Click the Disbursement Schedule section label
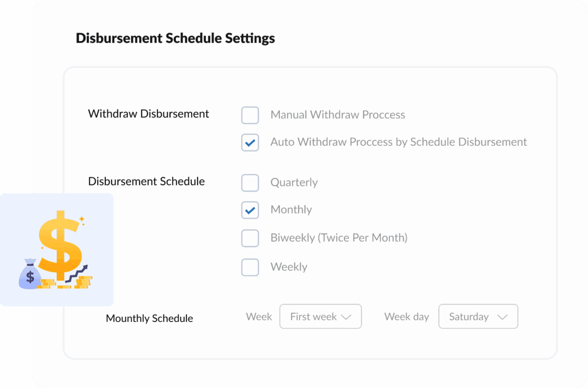This screenshot has height=388, width=588. click(146, 181)
